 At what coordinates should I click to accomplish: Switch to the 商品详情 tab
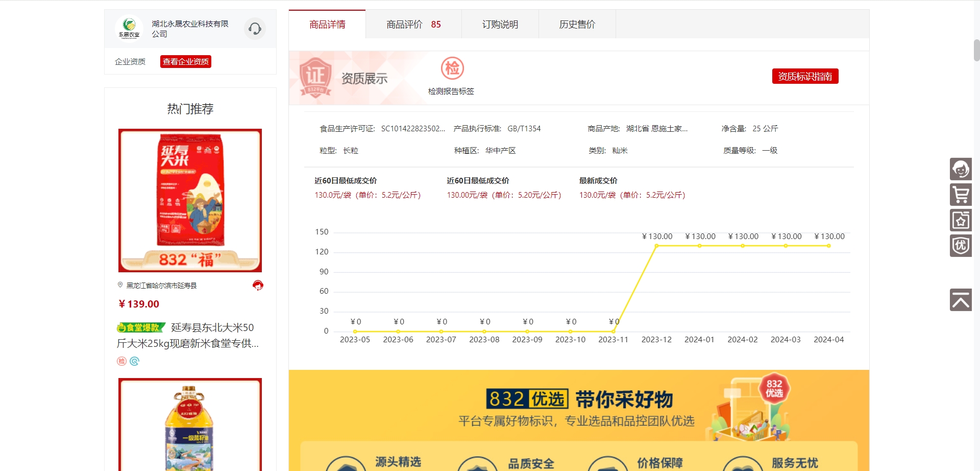(x=327, y=24)
